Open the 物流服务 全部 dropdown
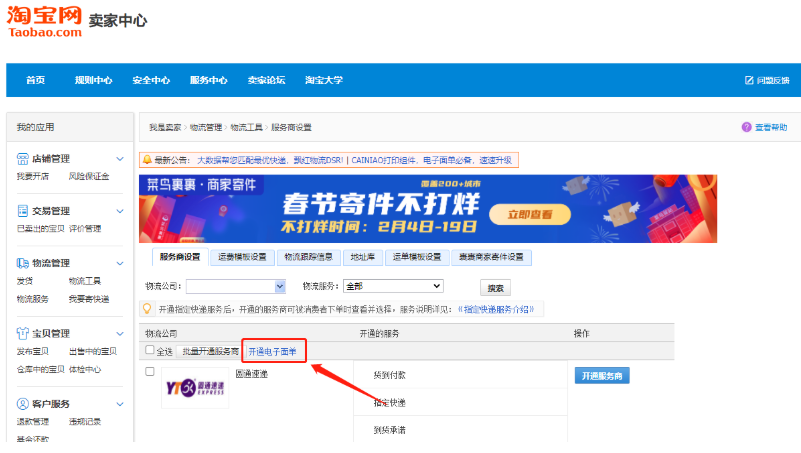 pos(393,286)
